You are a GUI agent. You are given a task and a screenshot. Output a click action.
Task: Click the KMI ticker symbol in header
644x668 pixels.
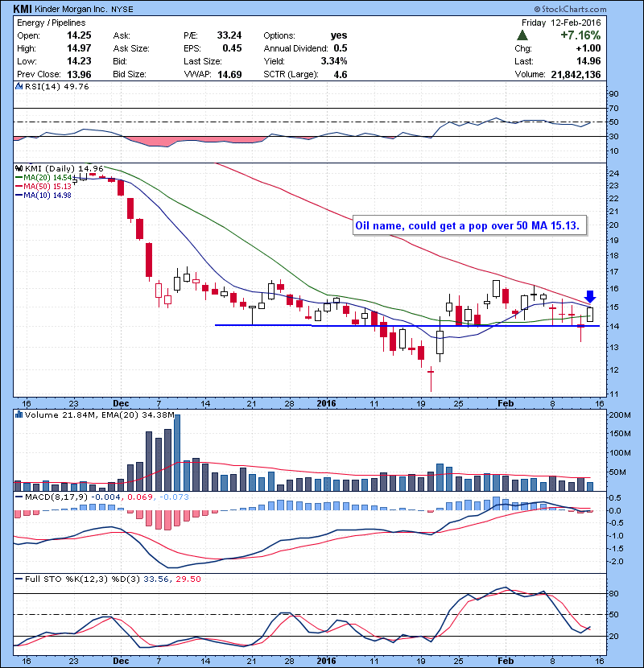pyautogui.click(x=23, y=8)
